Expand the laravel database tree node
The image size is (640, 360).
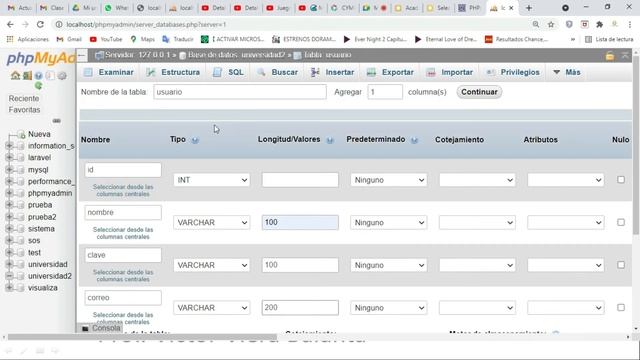[x=9, y=158]
